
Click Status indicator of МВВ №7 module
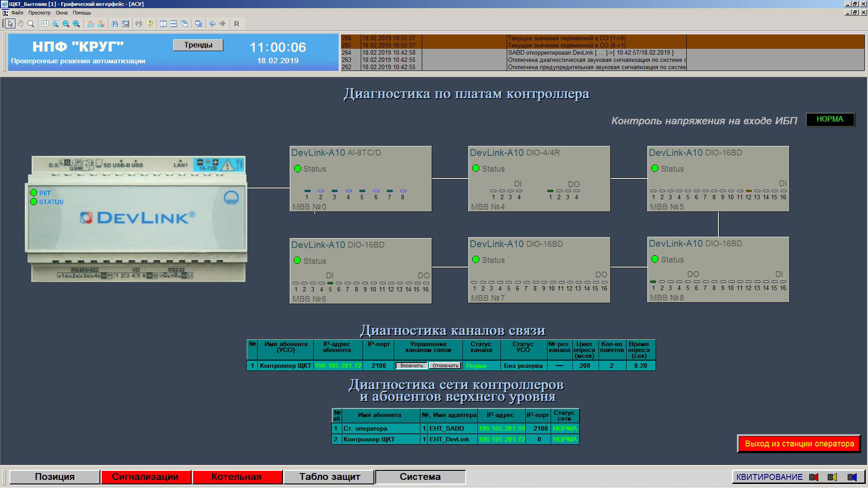click(476, 259)
